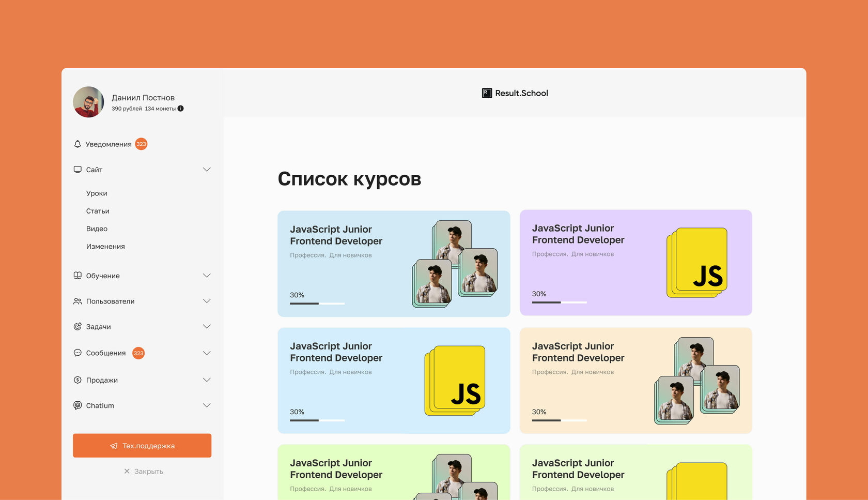Click the Тех.поддержка button
The image size is (868, 500).
(142, 446)
